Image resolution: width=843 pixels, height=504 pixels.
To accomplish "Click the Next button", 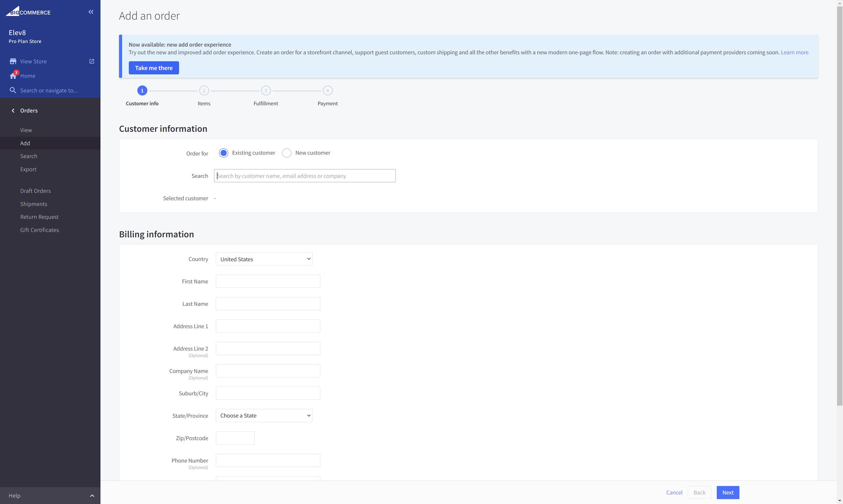I will 728,492.
